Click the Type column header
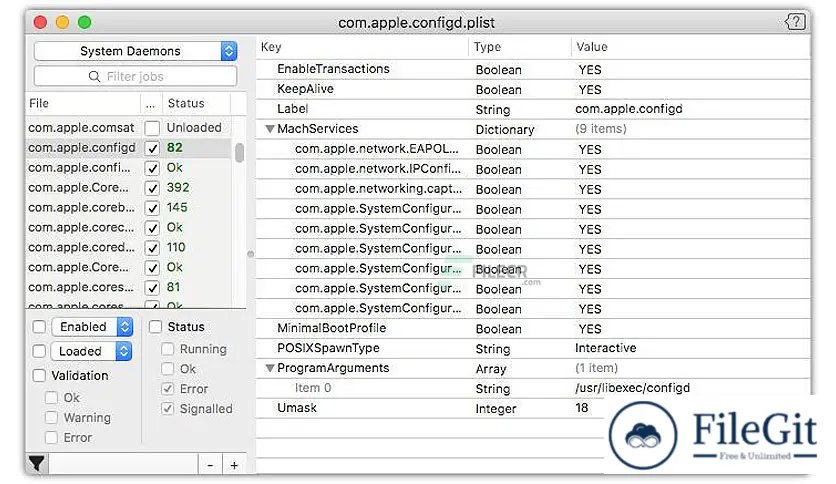The height and width of the screenshot is (484, 836). pos(520,47)
